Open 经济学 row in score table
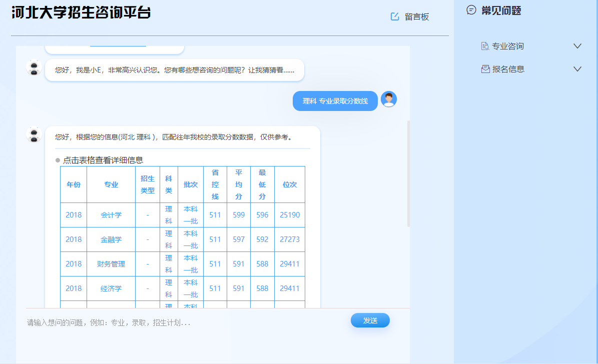Image resolution: width=598 pixels, height=364 pixels. tap(111, 288)
